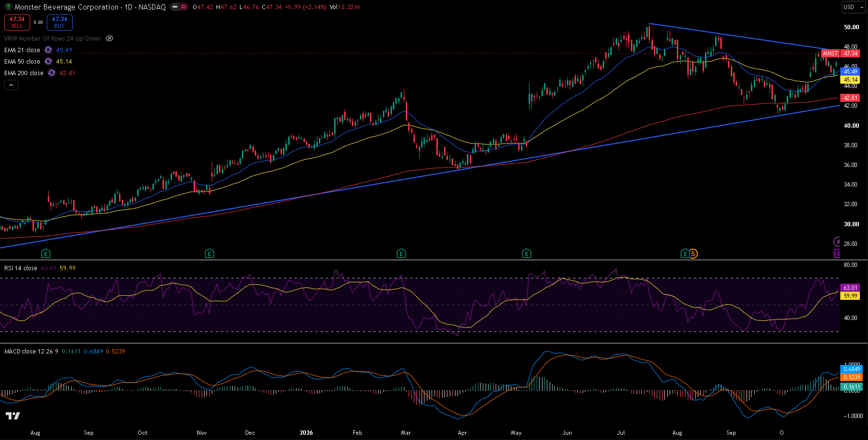
Task: Open the earnings marker near the Mar label
Action: pos(401,253)
